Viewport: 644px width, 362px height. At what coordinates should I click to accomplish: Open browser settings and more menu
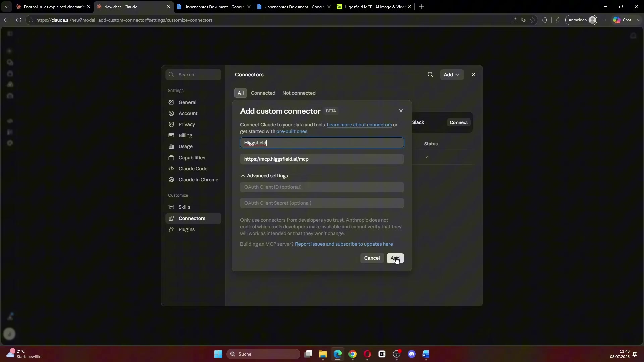pyautogui.click(x=604, y=20)
